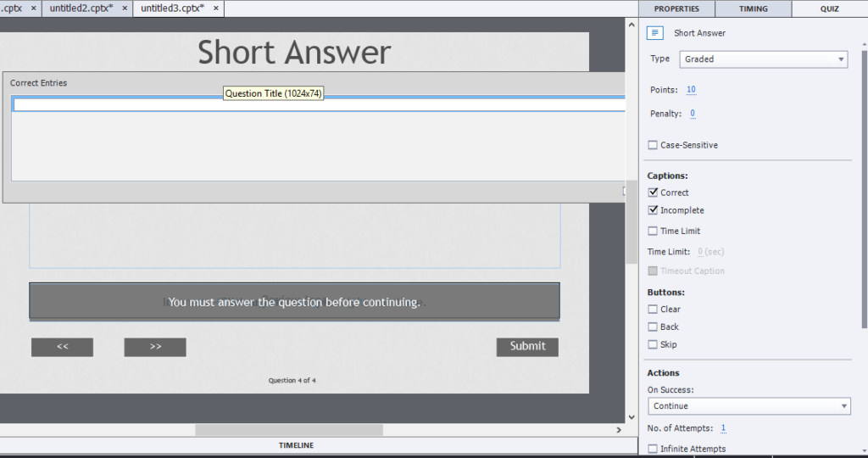Screen dimensions: 868x458
Task: Click the >> next button on slide
Action: click(x=155, y=347)
